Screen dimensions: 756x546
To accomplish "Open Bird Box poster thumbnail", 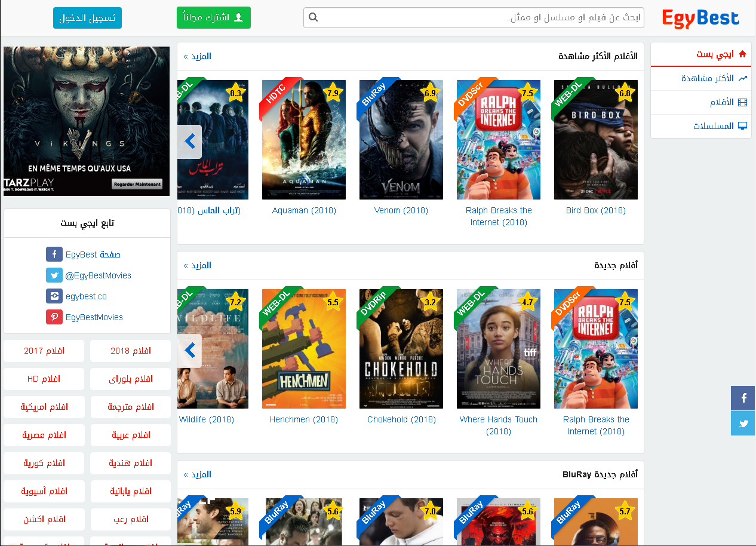I will [596, 140].
